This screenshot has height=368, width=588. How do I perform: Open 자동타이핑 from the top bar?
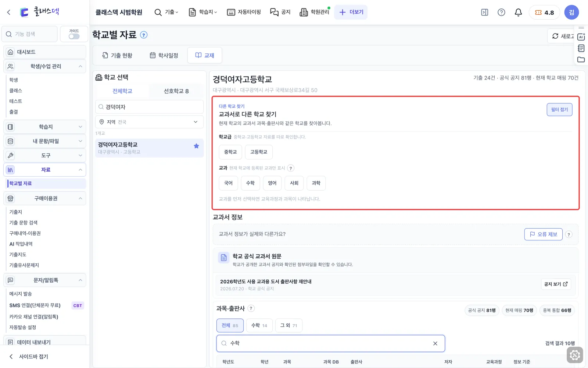coord(244,12)
